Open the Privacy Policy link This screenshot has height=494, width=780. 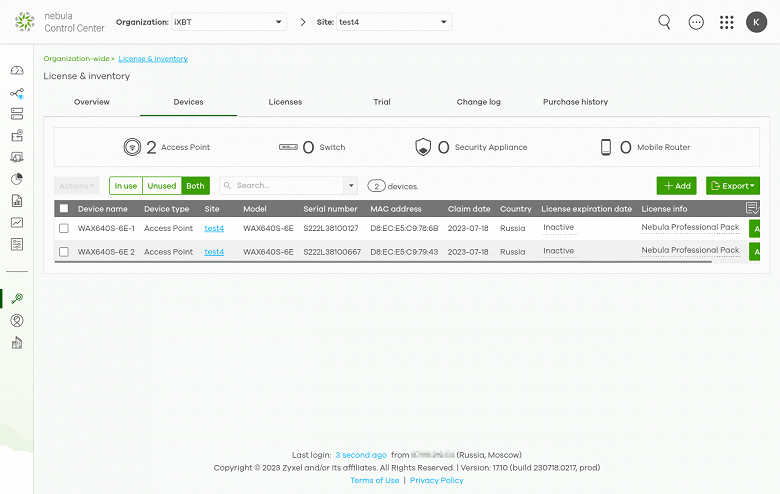[x=437, y=480]
